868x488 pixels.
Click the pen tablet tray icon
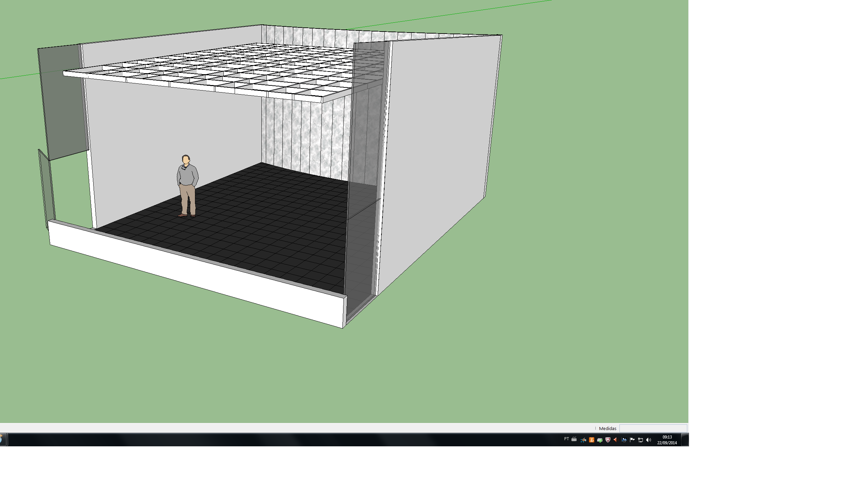tap(583, 440)
